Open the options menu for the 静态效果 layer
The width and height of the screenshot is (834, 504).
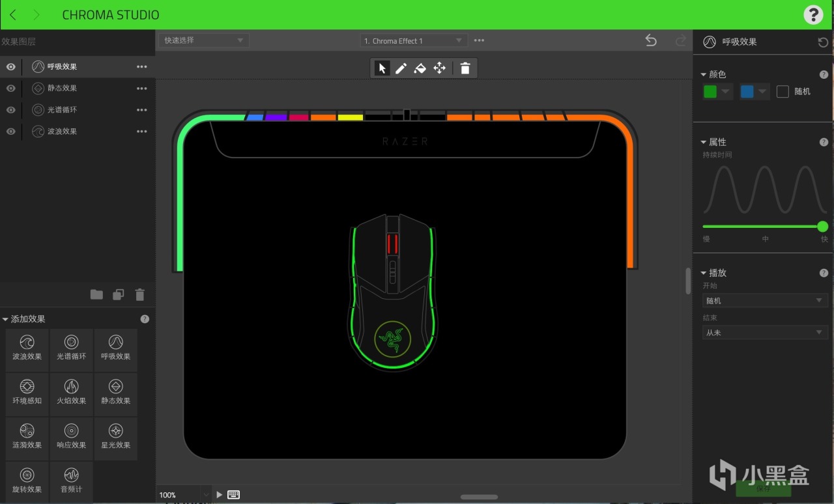pos(142,88)
